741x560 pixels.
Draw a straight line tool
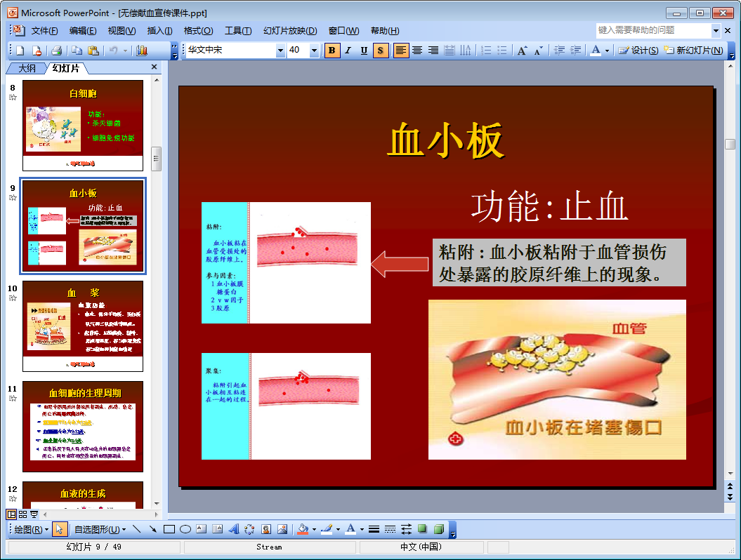click(136, 529)
